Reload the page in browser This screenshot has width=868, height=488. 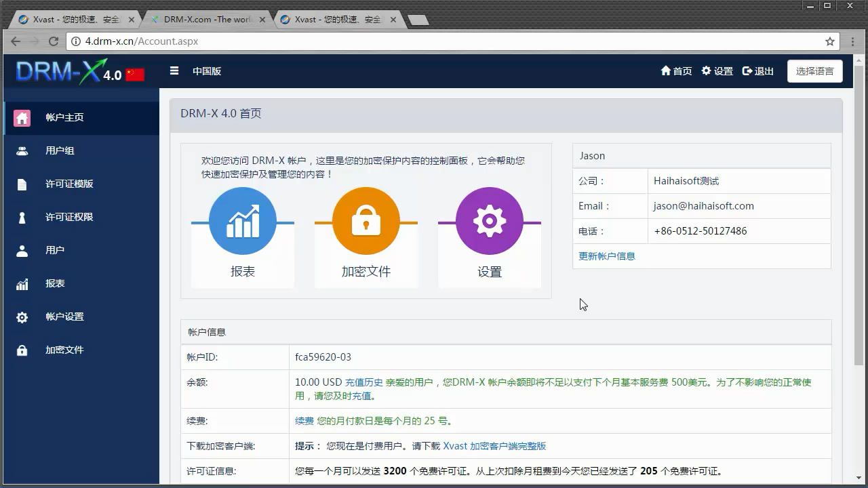pos(54,41)
